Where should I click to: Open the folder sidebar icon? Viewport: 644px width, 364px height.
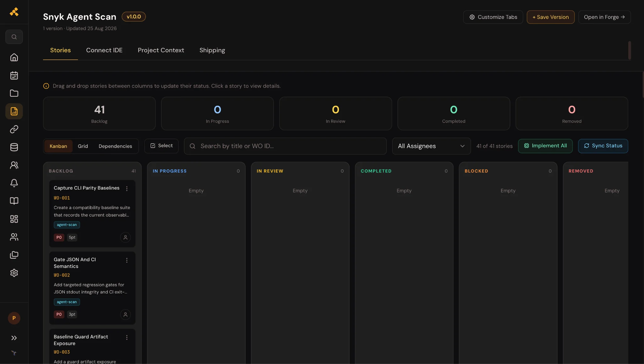(x=14, y=93)
